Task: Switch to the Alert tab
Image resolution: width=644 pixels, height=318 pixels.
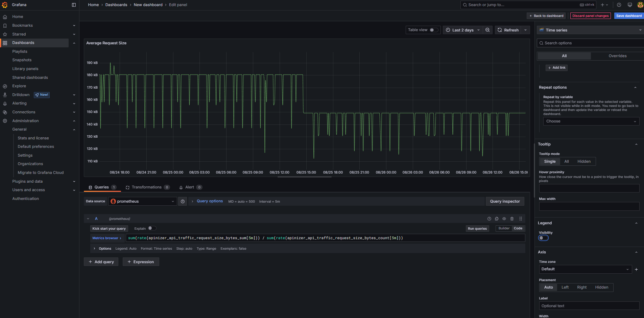Action: [x=190, y=187]
